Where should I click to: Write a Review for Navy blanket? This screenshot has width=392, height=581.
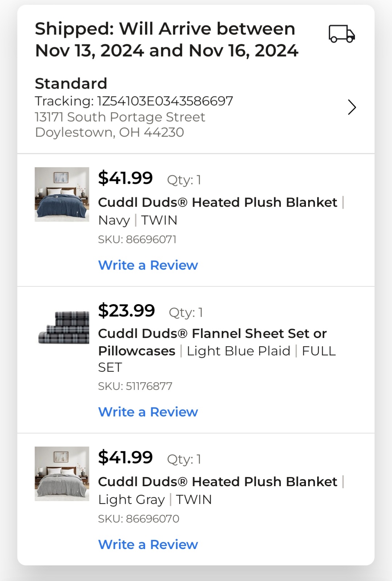(x=148, y=265)
